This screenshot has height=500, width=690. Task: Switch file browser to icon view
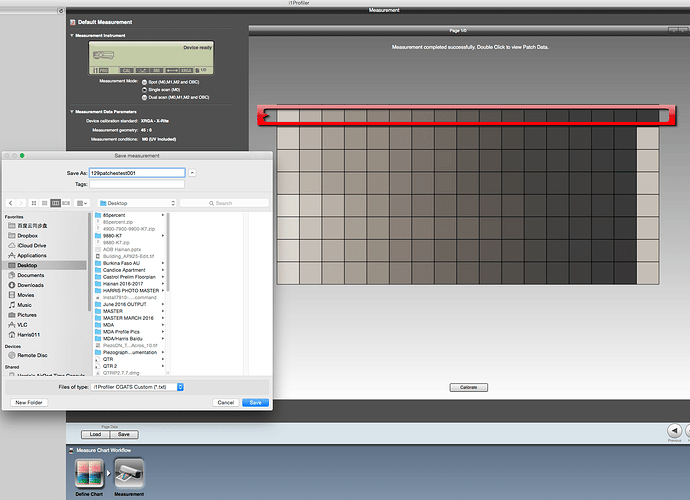click(35, 203)
